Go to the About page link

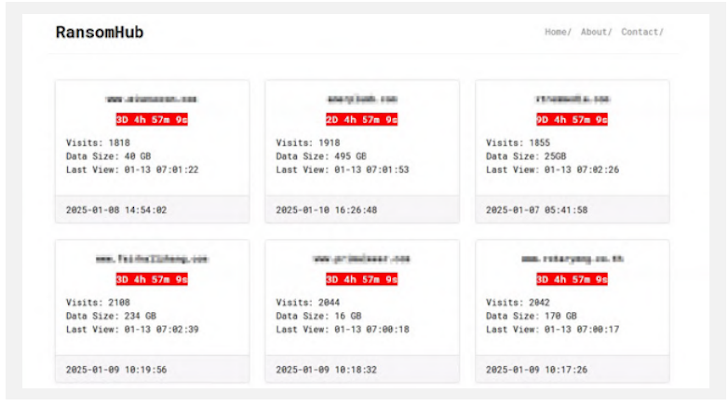coord(595,32)
